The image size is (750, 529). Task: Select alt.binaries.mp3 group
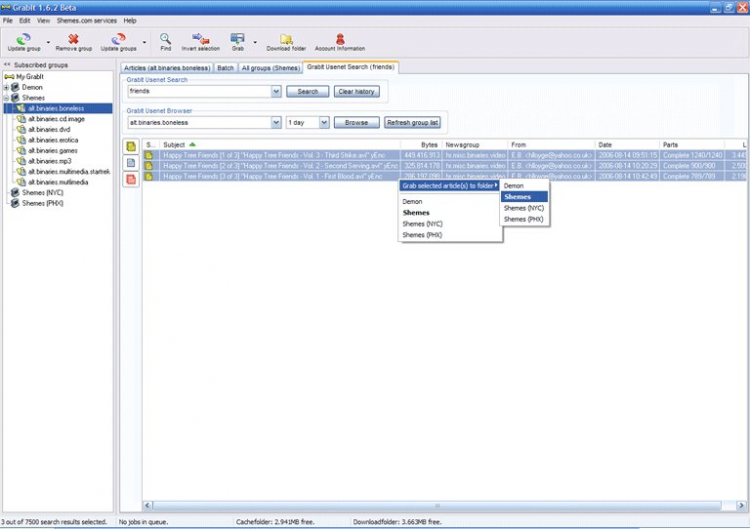[x=50, y=161]
